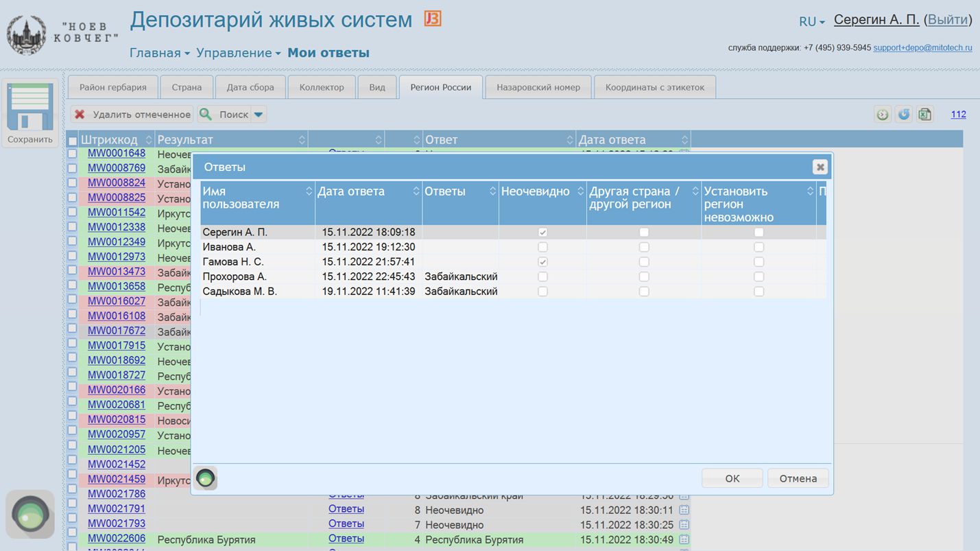980x551 pixels.
Task: Toggle Неочевидно checkbox for Иванова А.
Action: [542, 247]
